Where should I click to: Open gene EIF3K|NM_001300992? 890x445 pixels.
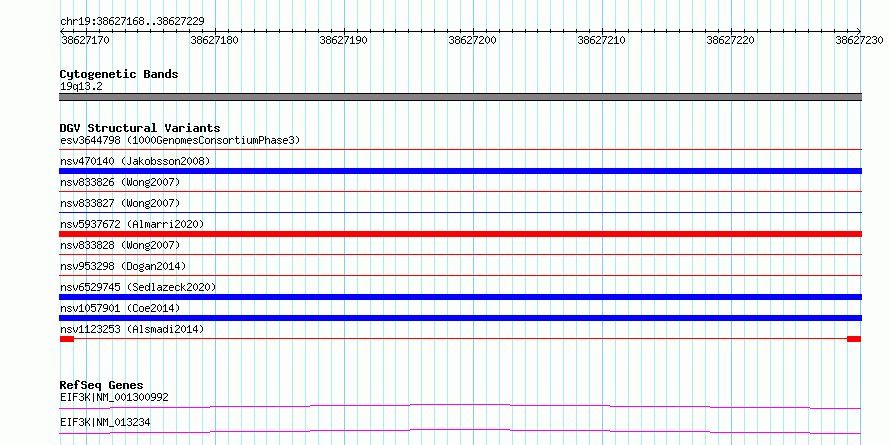pyautogui.click(x=114, y=397)
